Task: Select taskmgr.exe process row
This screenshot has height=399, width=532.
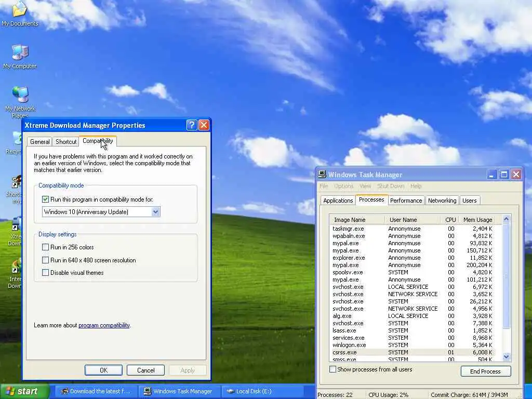Action: tap(412, 229)
